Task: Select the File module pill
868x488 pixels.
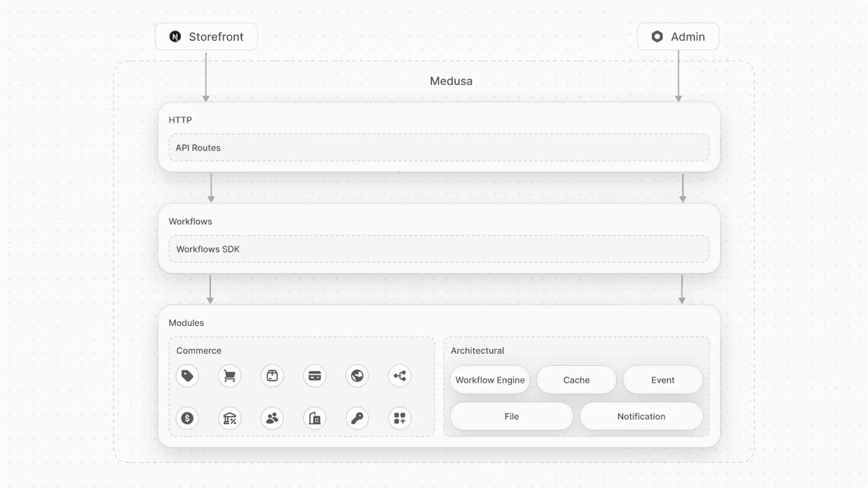Action: click(511, 416)
